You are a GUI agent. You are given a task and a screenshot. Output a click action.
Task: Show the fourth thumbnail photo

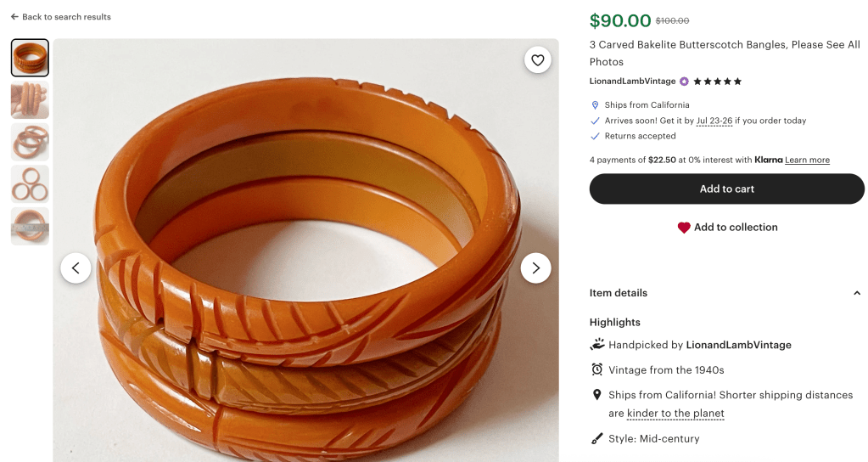[30, 183]
